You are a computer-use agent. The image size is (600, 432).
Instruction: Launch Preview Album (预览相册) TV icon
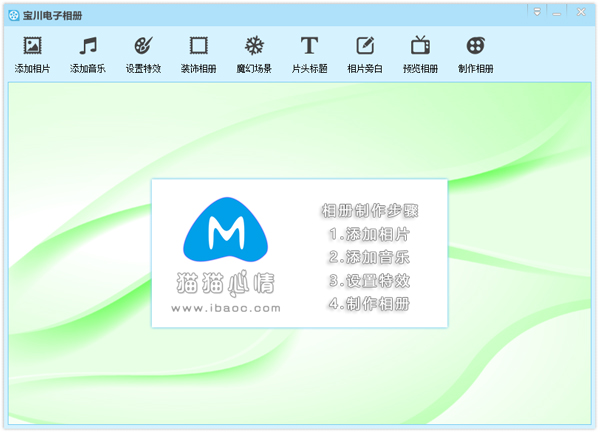pos(420,46)
